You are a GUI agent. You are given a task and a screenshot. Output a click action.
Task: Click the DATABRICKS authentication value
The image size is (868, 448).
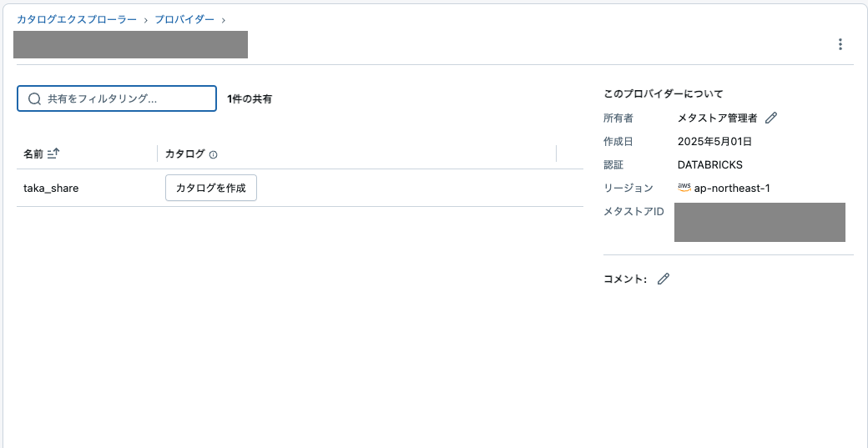710,165
